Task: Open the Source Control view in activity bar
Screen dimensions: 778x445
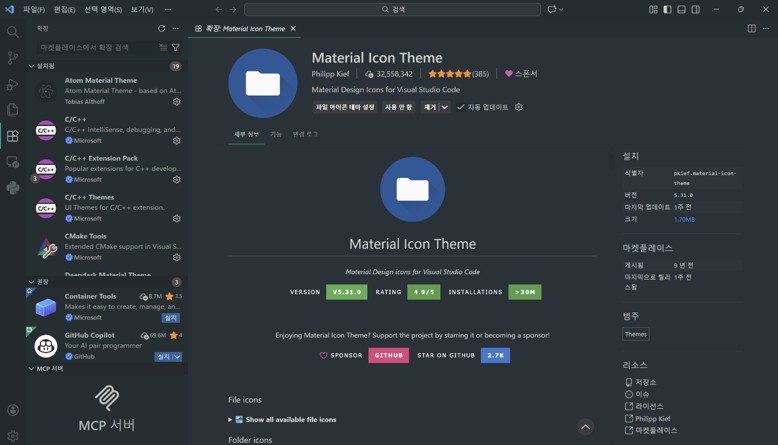Action: pyautogui.click(x=13, y=58)
